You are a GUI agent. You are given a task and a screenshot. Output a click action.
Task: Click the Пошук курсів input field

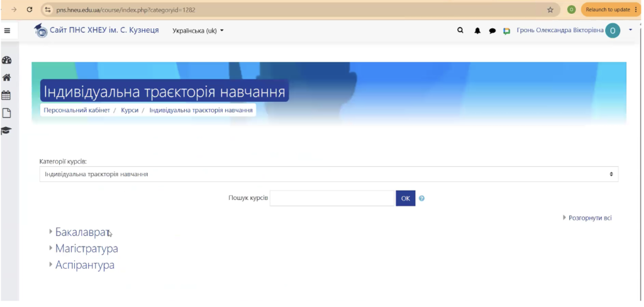click(x=332, y=199)
